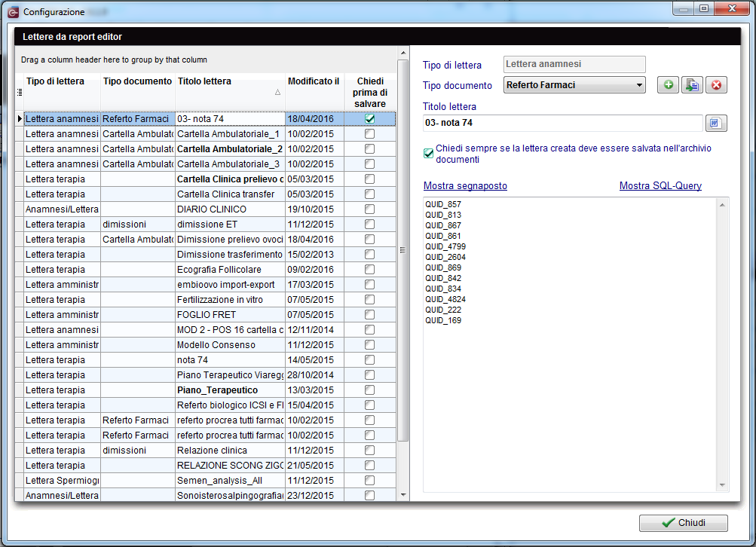Check the box for FOGLIO FRET row
This screenshot has height=547, width=756.
coord(370,315)
